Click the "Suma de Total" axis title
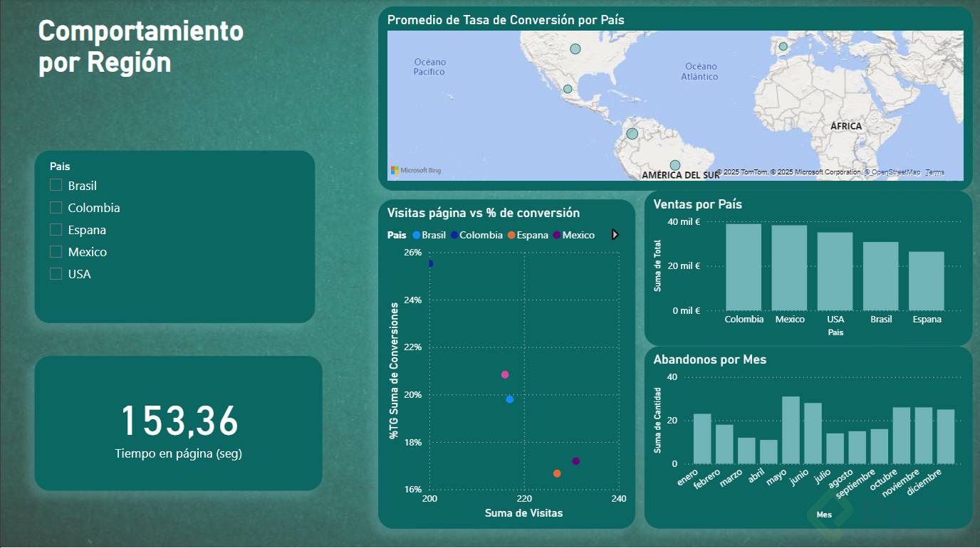980x548 pixels. click(657, 265)
